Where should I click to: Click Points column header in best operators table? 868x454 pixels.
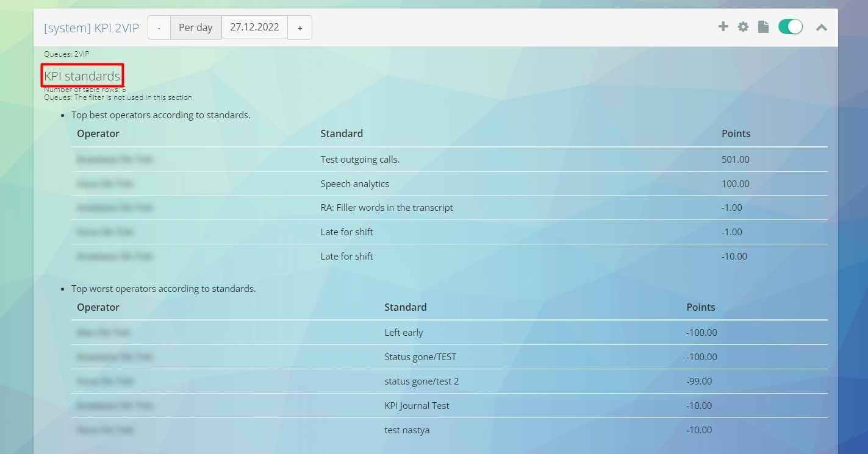(x=736, y=133)
